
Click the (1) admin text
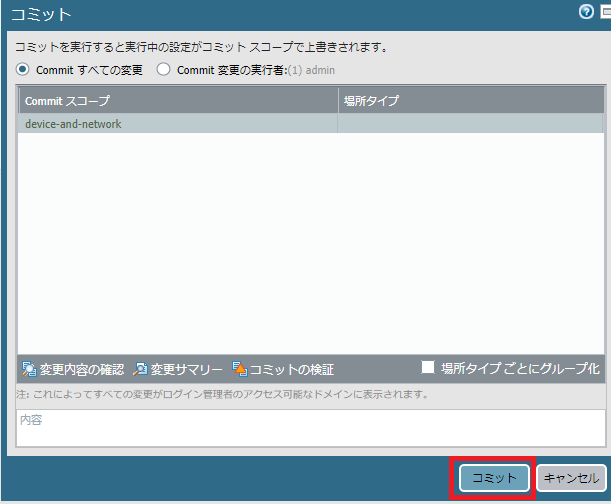[x=311, y=70]
